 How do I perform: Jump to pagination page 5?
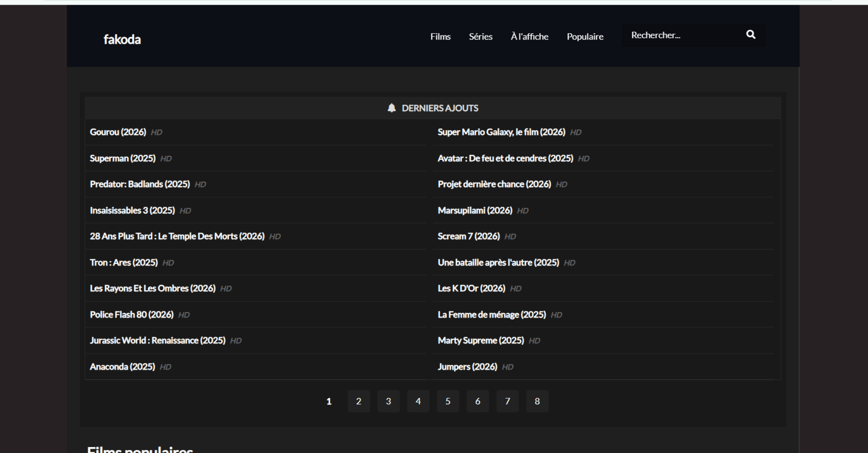tap(448, 401)
